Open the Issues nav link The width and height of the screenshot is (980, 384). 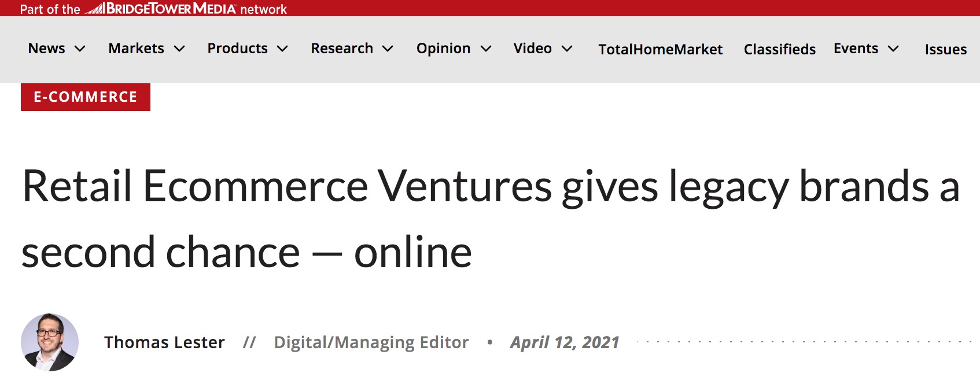pos(946,50)
